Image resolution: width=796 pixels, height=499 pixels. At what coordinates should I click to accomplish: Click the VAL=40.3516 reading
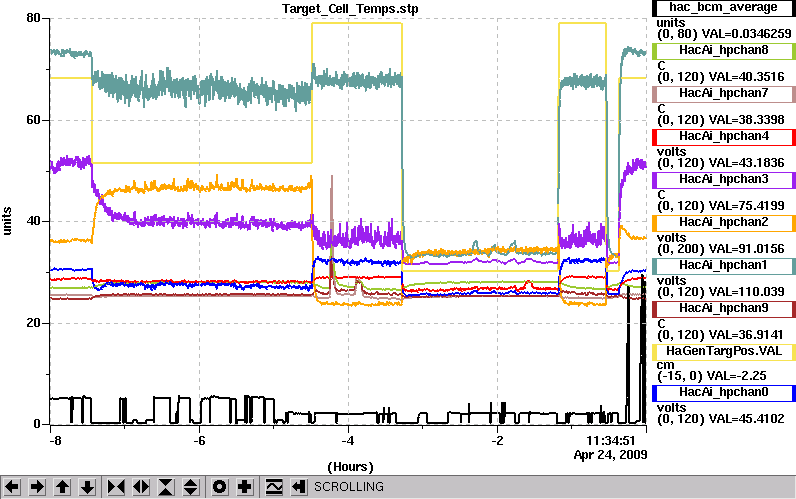746,77
